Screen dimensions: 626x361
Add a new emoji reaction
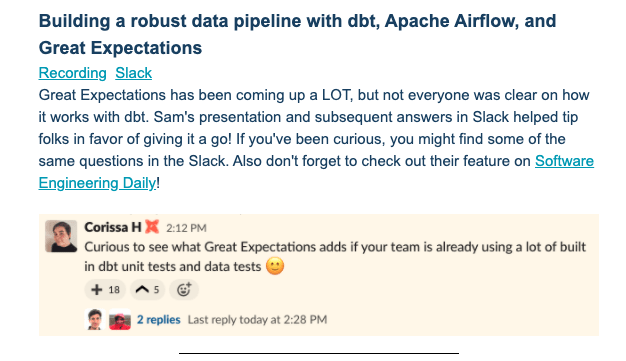pos(184,290)
